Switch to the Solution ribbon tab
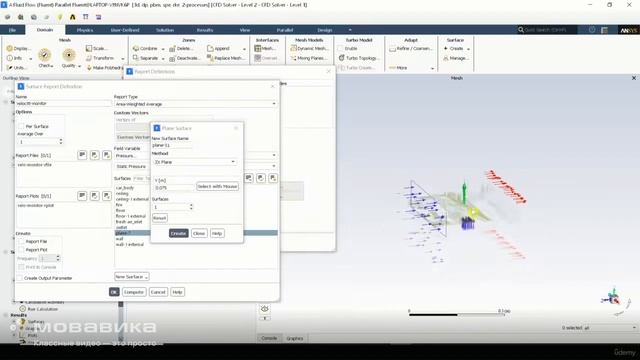 (x=165, y=30)
